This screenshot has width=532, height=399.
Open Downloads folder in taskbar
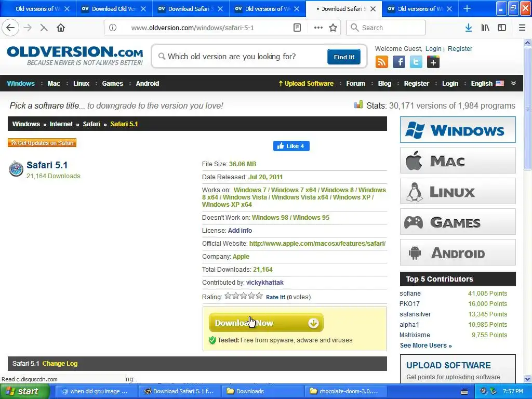click(x=262, y=392)
